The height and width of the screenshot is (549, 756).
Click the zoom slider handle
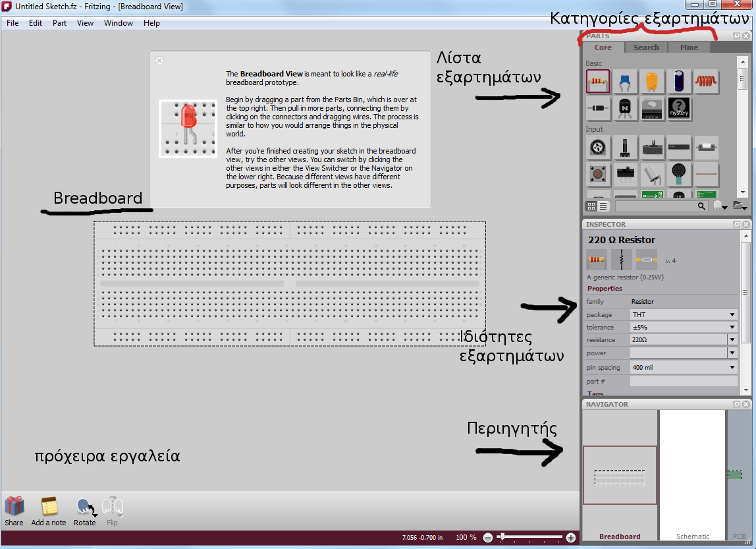[x=502, y=536]
